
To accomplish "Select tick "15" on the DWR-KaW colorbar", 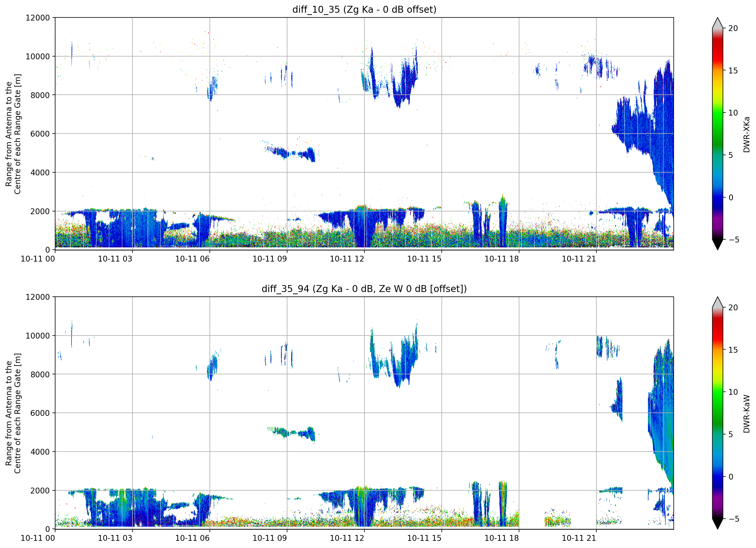I will pyautogui.click(x=733, y=350).
